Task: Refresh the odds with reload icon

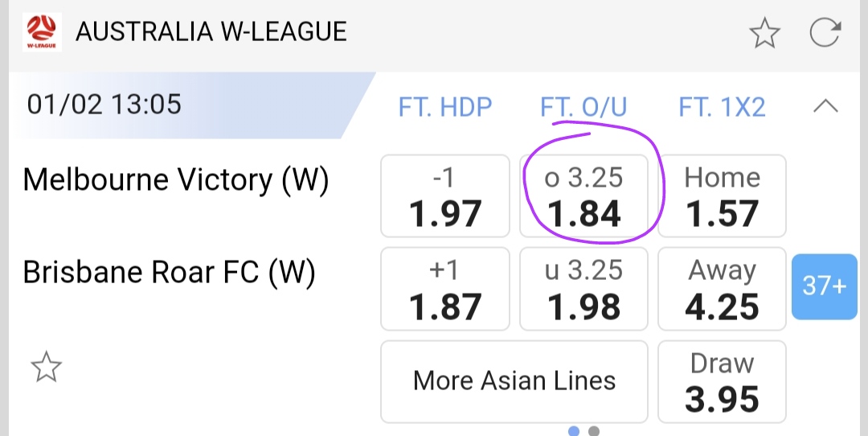Action: 825,33
